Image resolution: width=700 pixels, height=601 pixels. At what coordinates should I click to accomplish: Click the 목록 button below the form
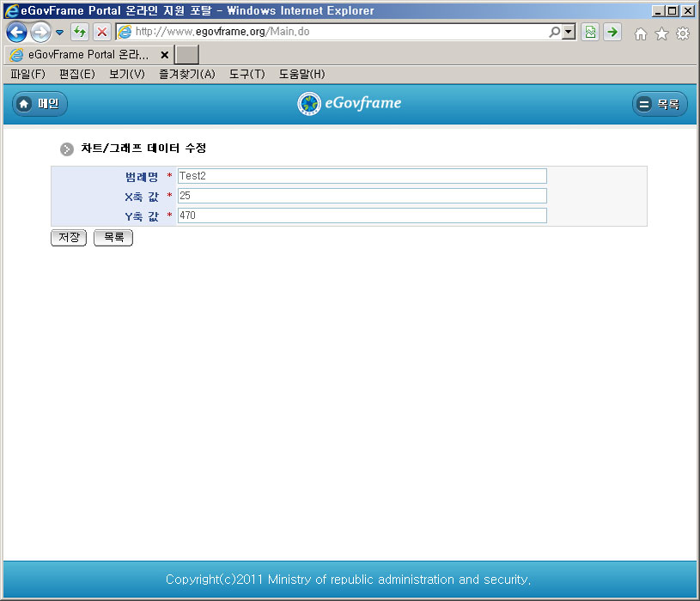pyautogui.click(x=113, y=238)
